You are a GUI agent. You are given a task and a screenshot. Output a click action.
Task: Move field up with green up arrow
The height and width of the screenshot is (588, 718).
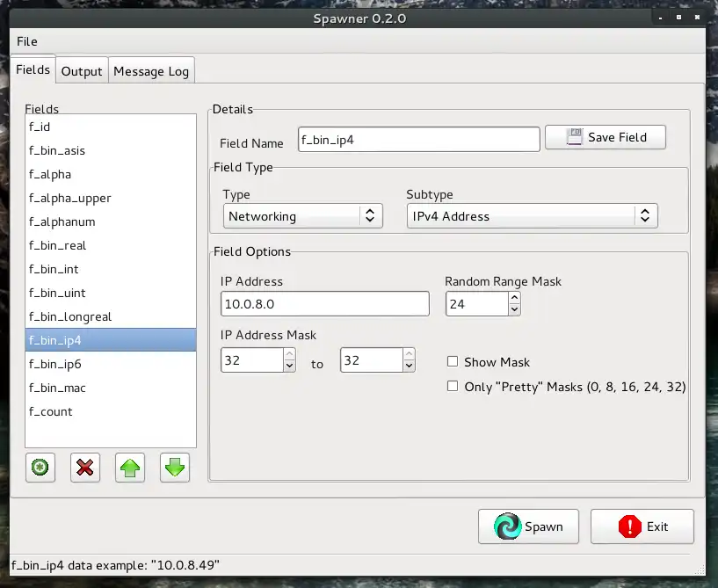[130, 468]
